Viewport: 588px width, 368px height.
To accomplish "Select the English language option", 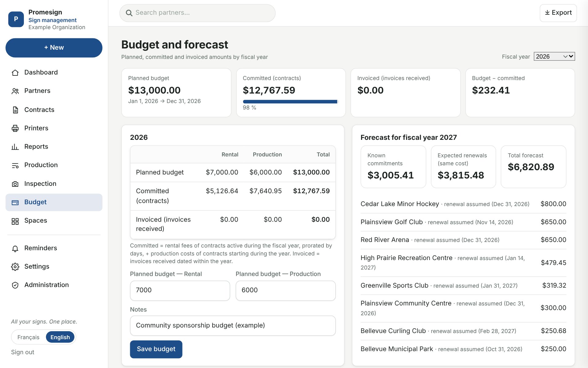I will coord(60,337).
